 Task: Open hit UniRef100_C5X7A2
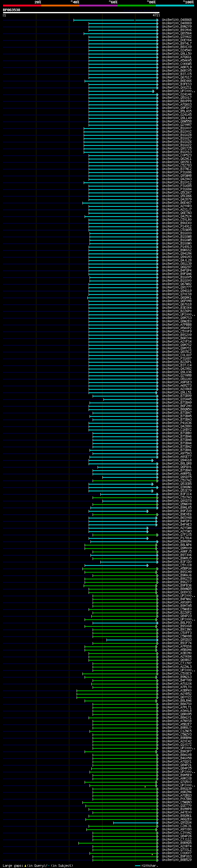tap(176, 480)
